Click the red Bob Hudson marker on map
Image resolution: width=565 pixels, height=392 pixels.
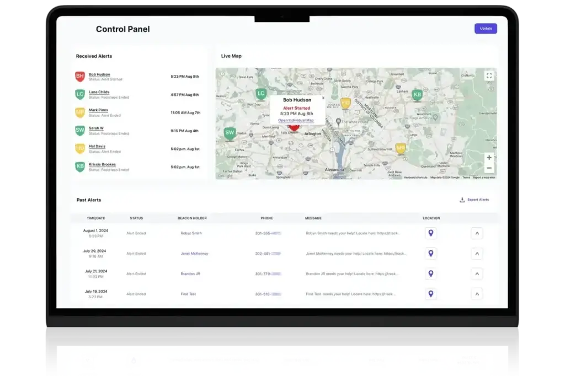(294, 127)
